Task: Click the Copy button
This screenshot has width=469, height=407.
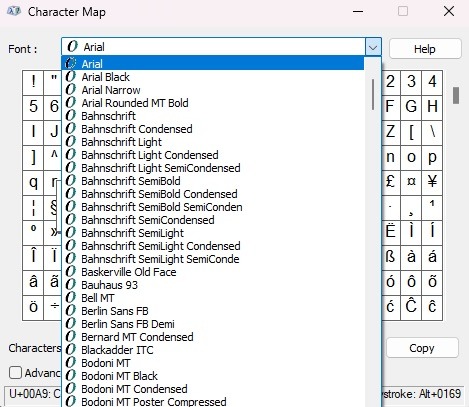Action: pyautogui.click(x=422, y=348)
